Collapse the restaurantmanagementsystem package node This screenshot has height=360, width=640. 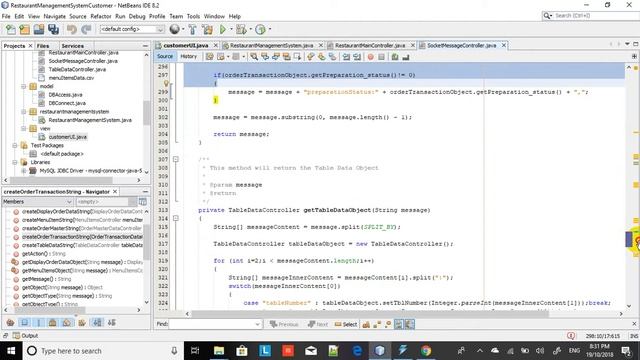click(24, 111)
